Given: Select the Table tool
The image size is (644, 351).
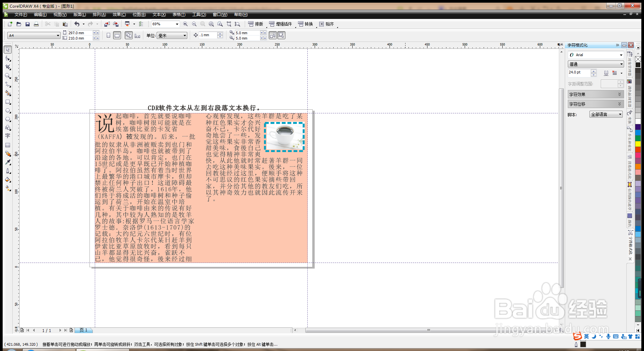Looking at the screenshot, I should (8, 145).
